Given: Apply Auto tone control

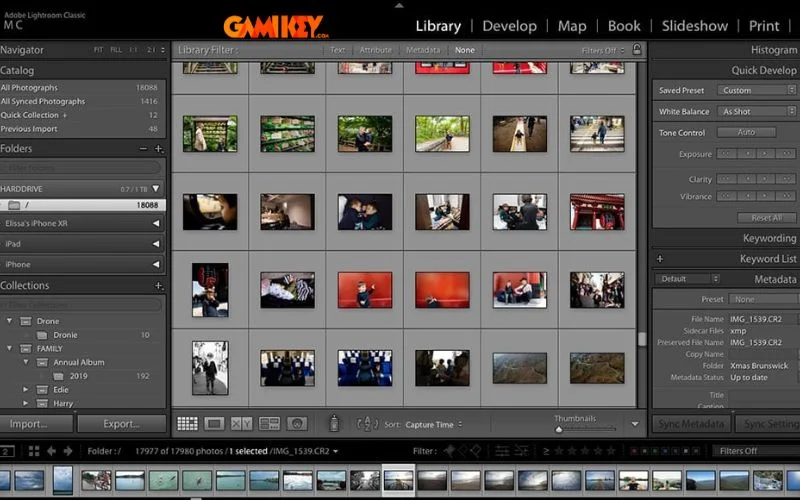Looking at the screenshot, I should tap(746, 132).
